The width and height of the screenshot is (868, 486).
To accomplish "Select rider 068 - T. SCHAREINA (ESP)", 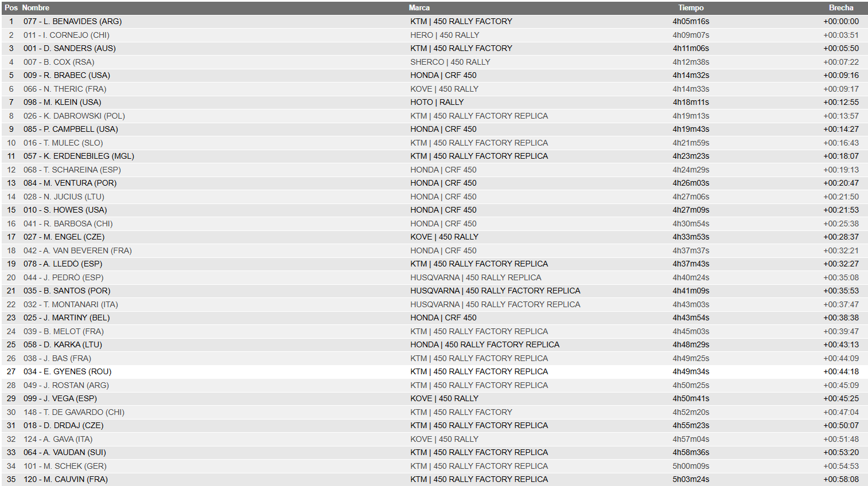I will 72,170.
